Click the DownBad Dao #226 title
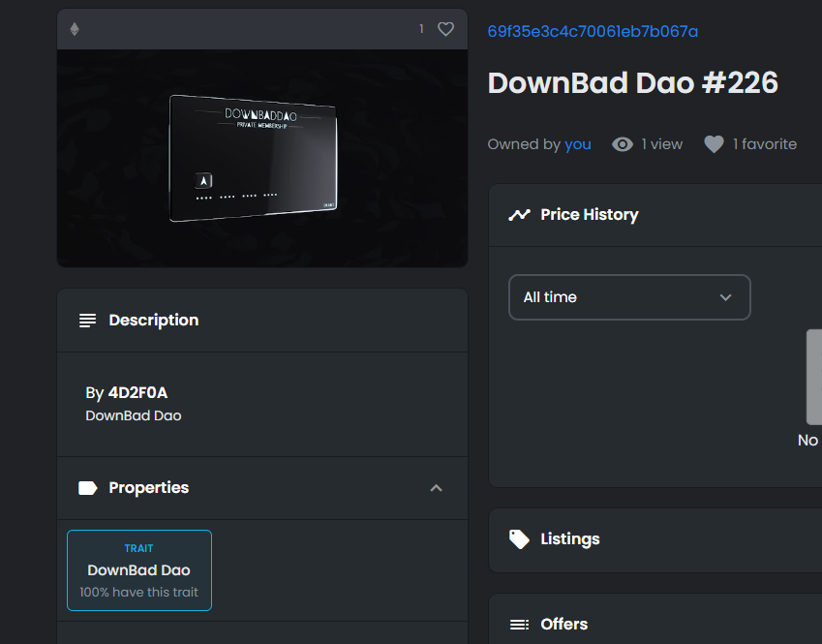This screenshot has height=644, width=822. 633,83
